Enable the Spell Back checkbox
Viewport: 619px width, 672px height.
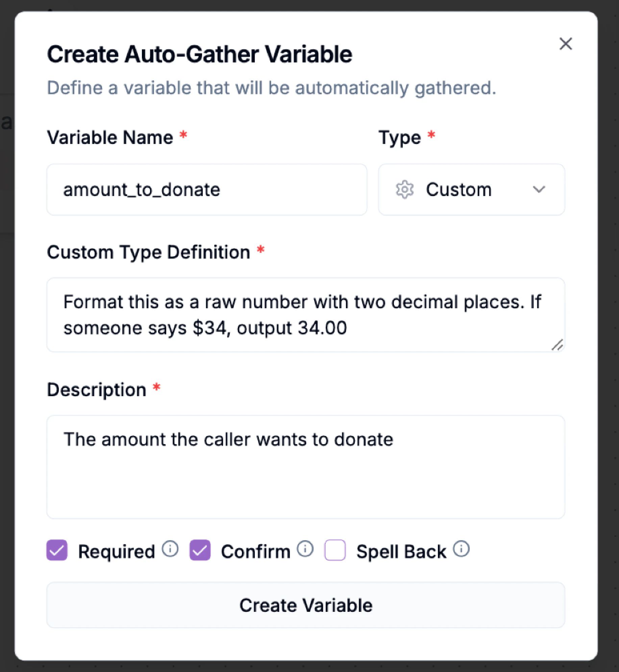[x=335, y=550]
